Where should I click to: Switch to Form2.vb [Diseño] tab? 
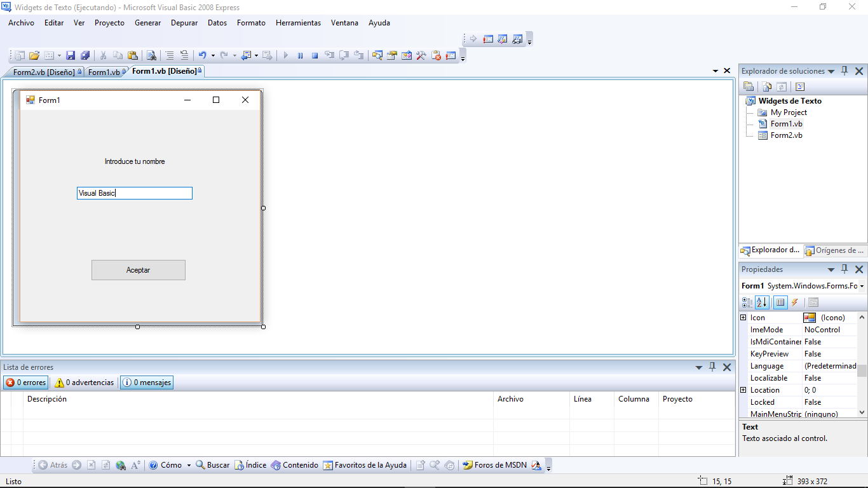44,72
